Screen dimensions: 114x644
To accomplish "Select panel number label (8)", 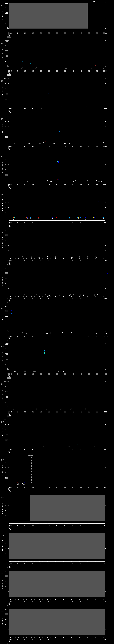I will tap(2, 270).
